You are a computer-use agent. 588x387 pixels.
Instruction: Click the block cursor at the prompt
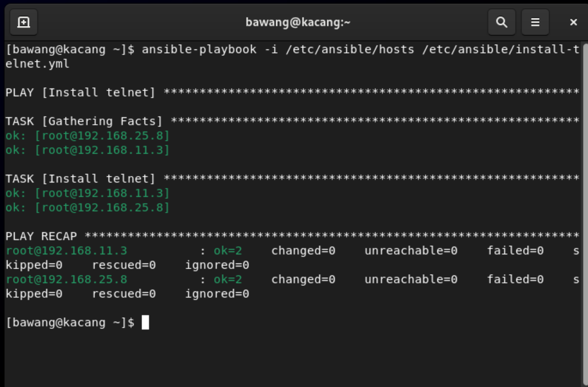point(145,323)
